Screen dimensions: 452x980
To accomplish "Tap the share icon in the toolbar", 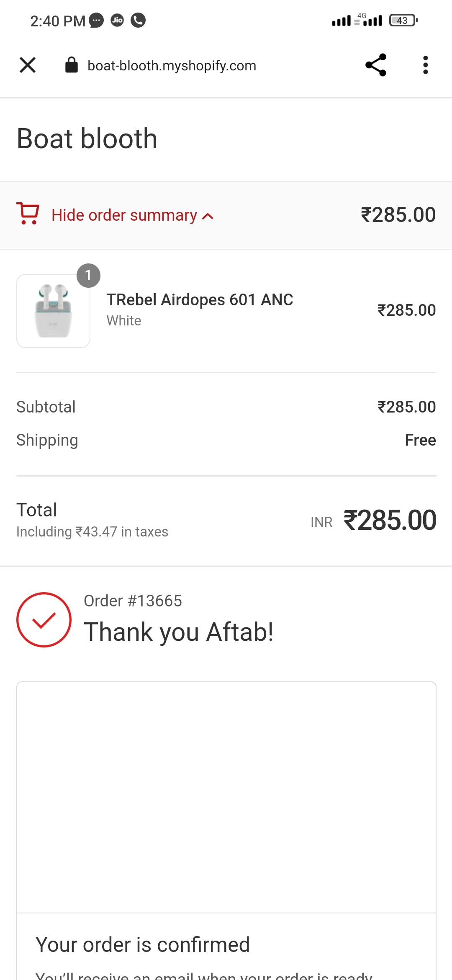I will [x=375, y=65].
